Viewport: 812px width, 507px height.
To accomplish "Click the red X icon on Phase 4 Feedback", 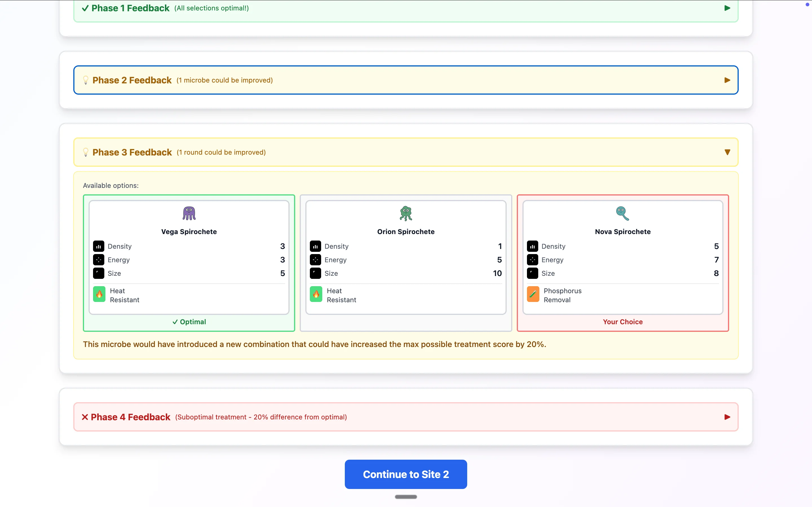I will [85, 417].
